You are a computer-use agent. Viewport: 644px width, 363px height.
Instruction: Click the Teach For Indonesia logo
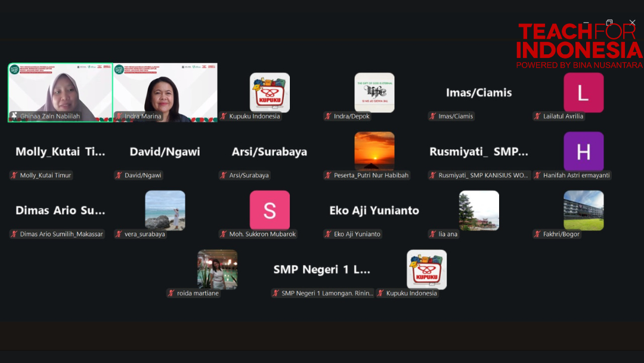578,47
